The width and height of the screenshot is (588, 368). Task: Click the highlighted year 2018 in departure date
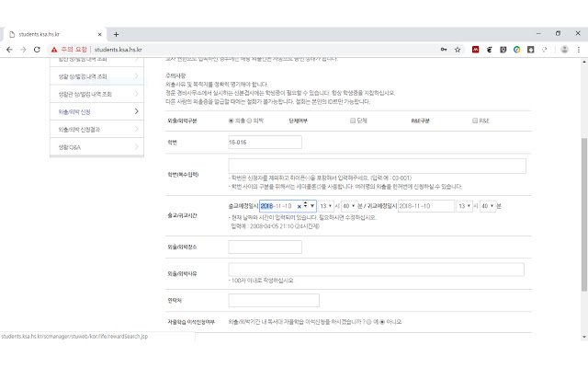click(266, 206)
